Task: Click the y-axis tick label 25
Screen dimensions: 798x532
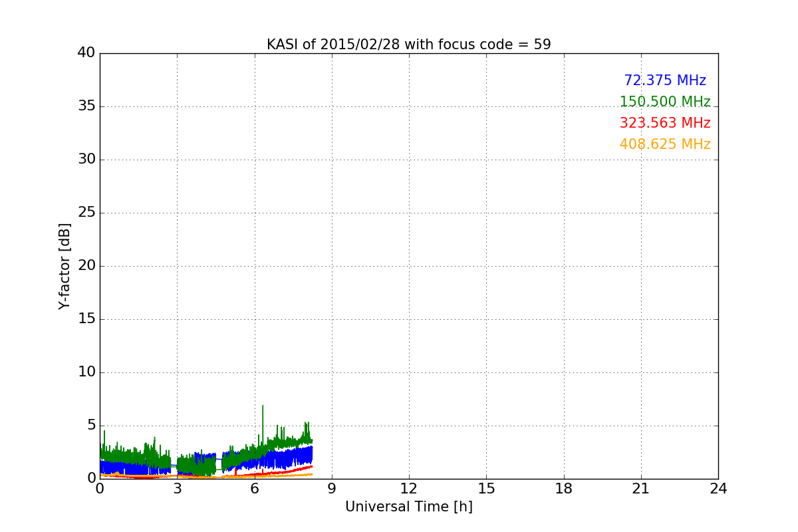Action: (x=86, y=213)
